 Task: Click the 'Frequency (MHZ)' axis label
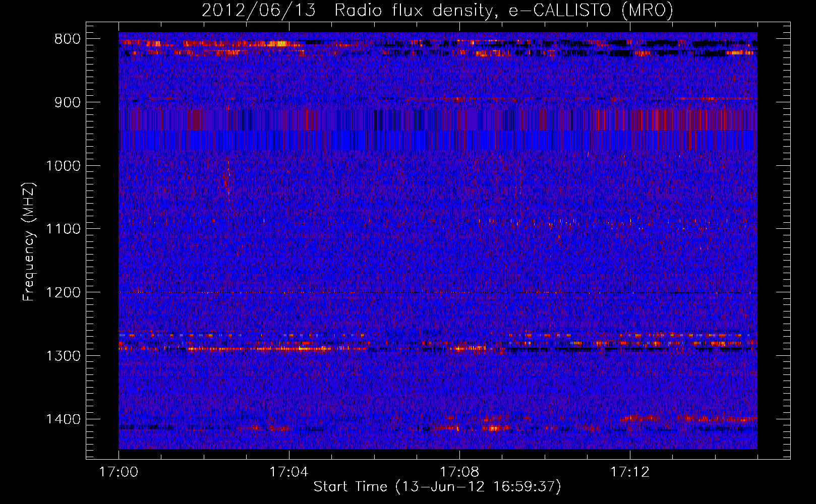pyautogui.click(x=29, y=242)
